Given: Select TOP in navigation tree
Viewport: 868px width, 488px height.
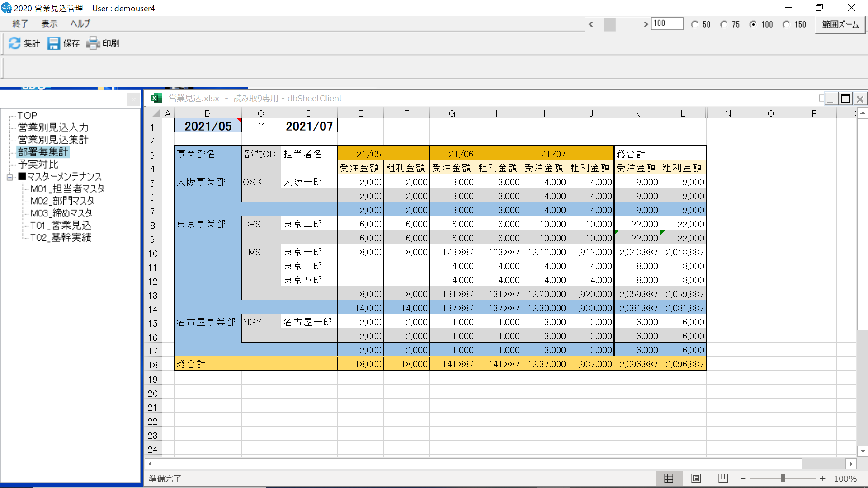Looking at the screenshot, I should [x=27, y=116].
